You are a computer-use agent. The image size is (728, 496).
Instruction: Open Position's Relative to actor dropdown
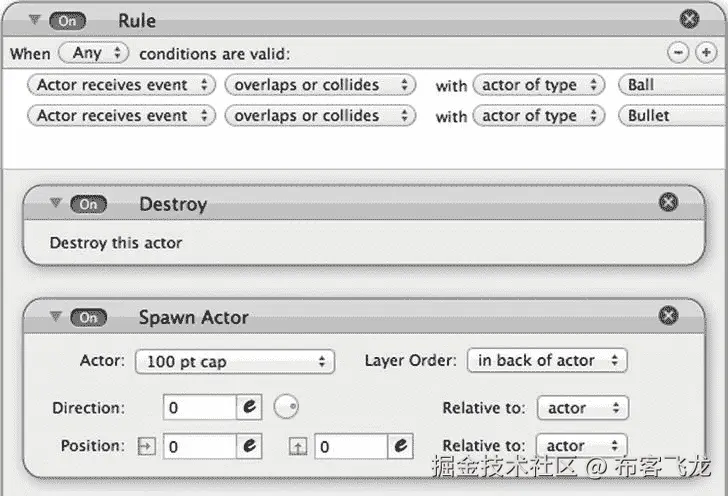coord(582,446)
